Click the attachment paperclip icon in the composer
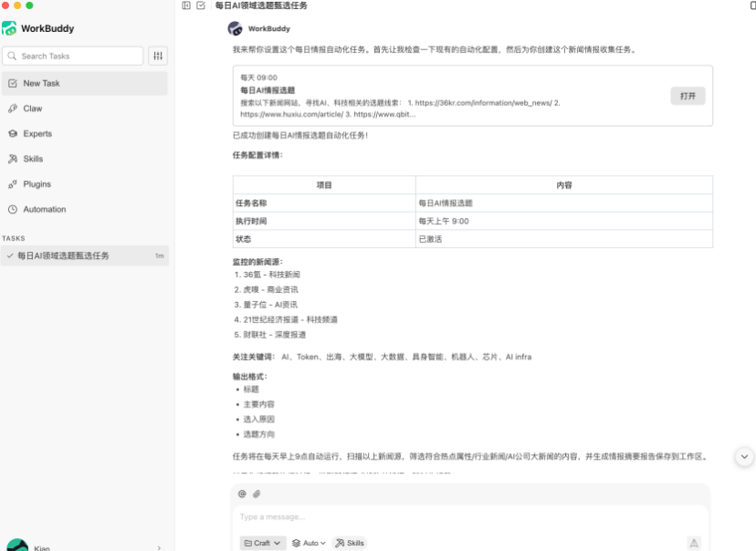The height and width of the screenshot is (551, 756). [257, 494]
